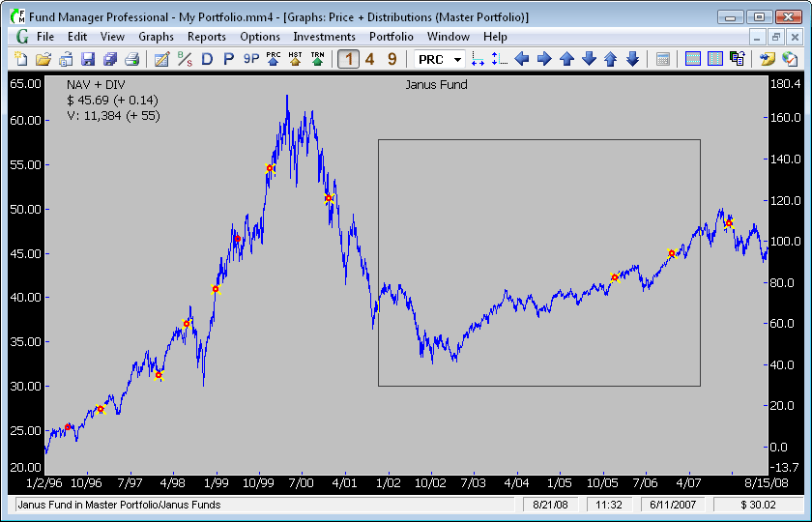Viewport: 812px width, 522px height.
Task: Open the Edit menu
Action: [77, 37]
